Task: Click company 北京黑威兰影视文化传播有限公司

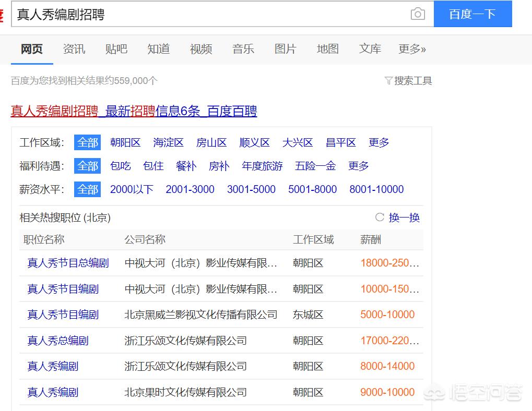Action: click(x=201, y=315)
